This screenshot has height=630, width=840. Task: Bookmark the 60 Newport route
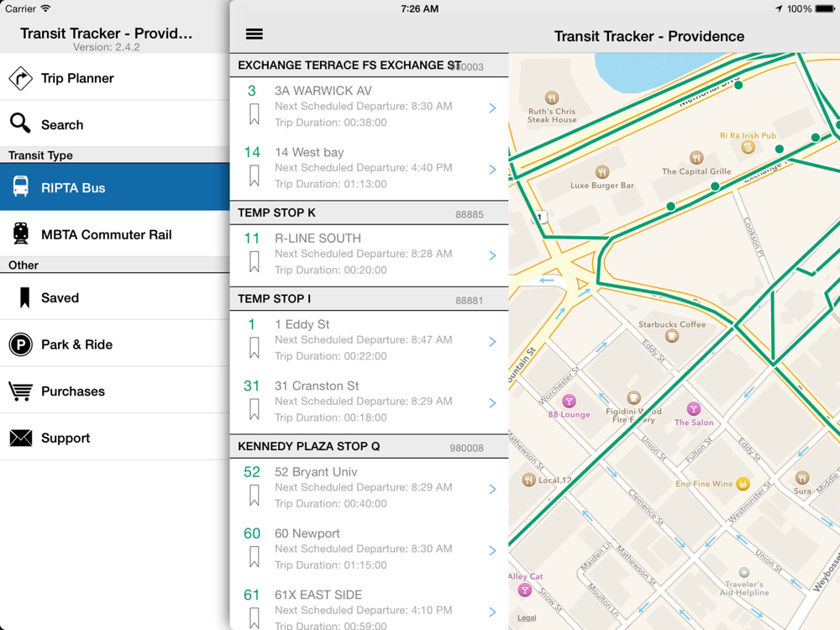[x=255, y=557]
